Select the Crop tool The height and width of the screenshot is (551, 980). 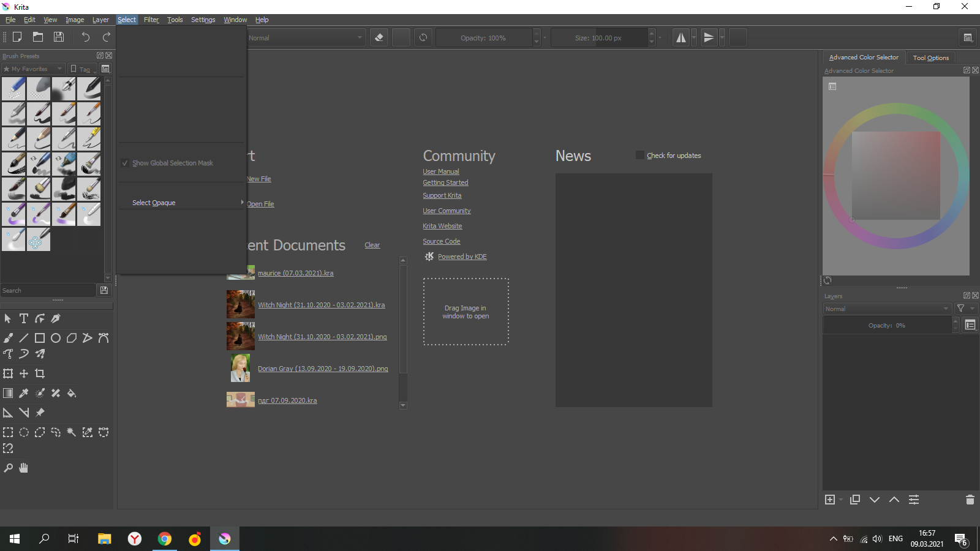click(40, 373)
